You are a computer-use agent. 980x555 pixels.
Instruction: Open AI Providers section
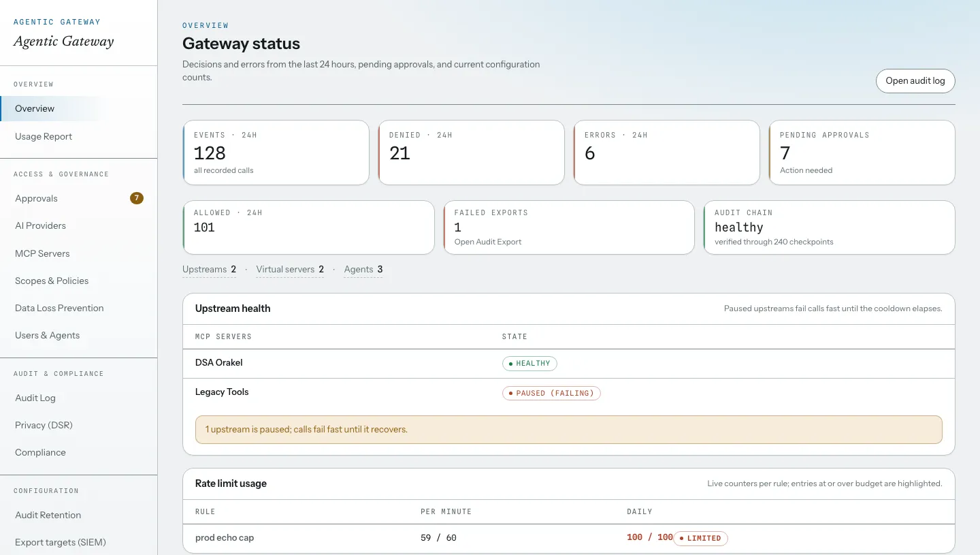tap(78, 225)
